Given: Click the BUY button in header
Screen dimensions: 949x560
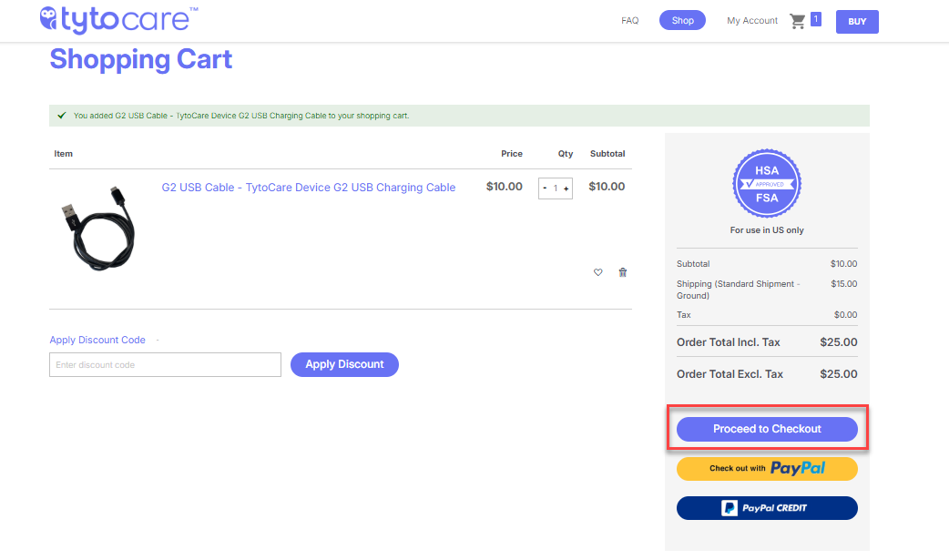Looking at the screenshot, I should point(857,22).
